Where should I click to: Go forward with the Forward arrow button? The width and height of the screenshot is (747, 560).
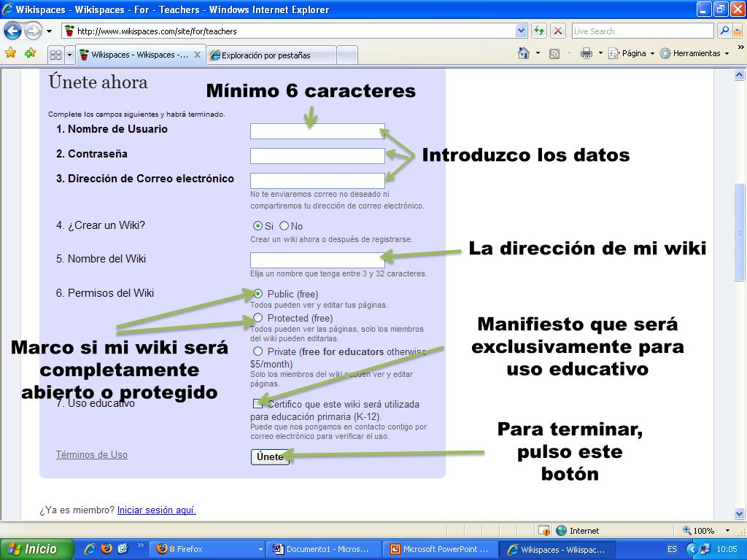click(33, 31)
